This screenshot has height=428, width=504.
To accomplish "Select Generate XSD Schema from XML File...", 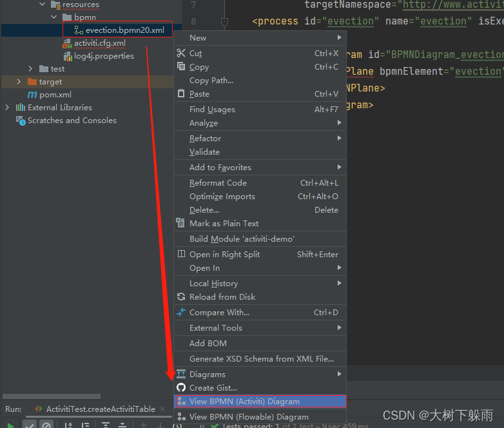I will (260, 358).
